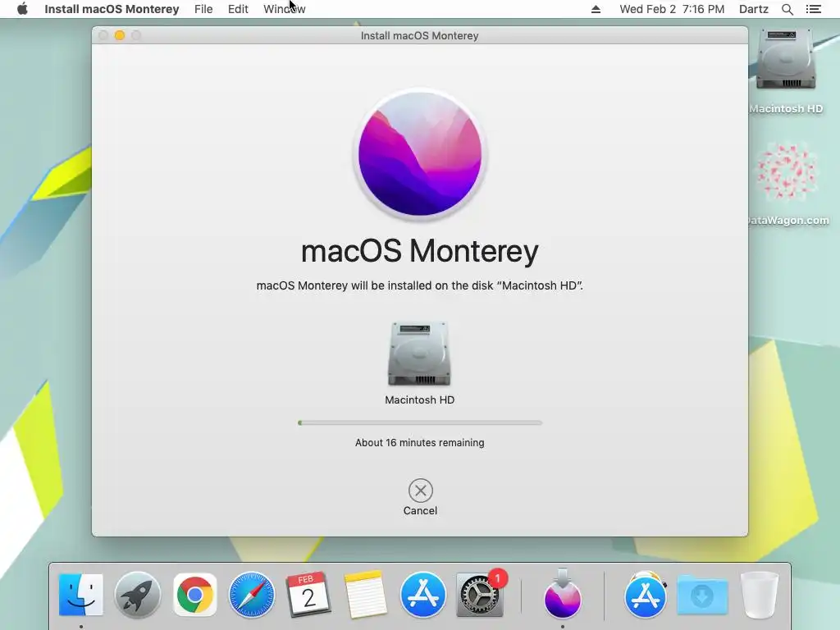Open the Downloads folder in Dock

pyautogui.click(x=702, y=595)
